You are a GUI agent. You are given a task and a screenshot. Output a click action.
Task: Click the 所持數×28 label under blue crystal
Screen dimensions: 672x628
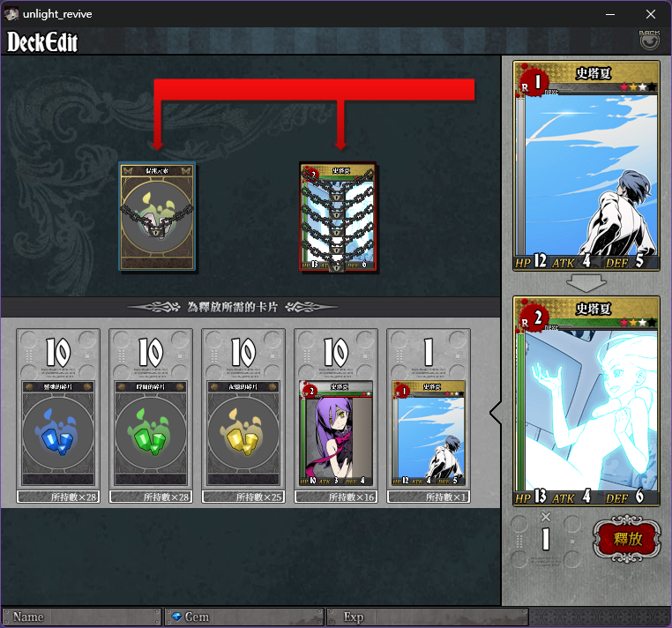click(x=58, y=497)
